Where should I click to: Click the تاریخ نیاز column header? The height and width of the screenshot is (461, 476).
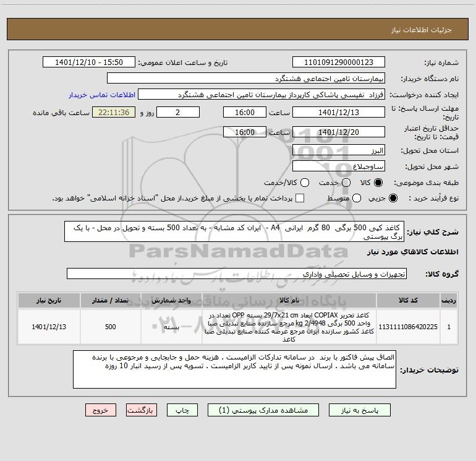49,301
